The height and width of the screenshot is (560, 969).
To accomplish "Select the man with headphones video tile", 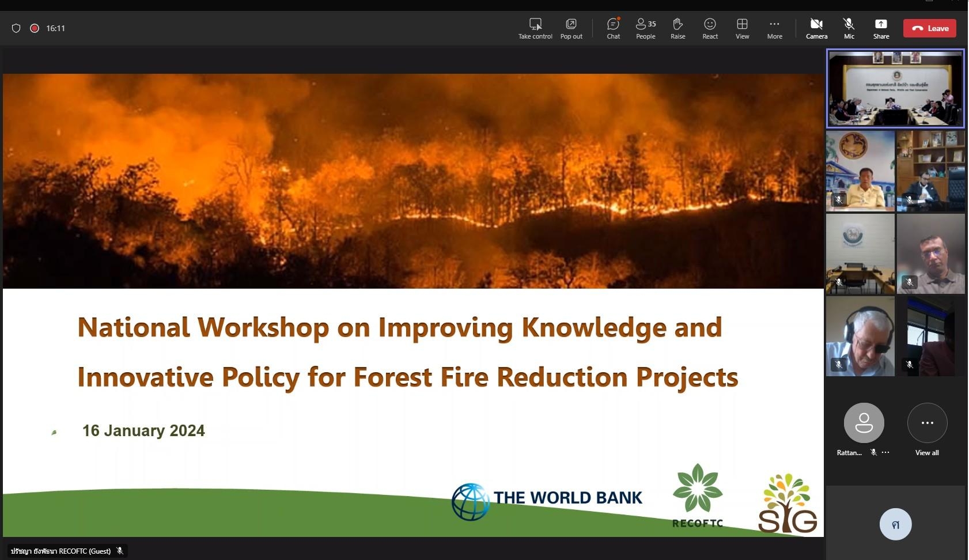I will pos(860,336).
